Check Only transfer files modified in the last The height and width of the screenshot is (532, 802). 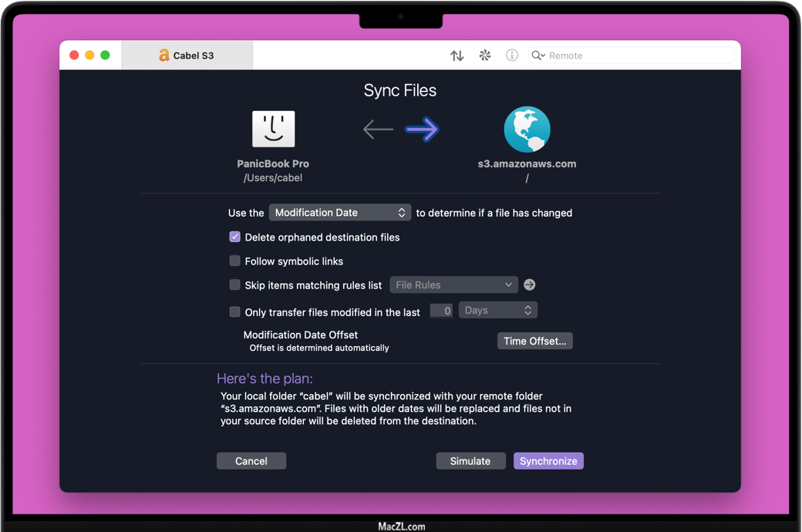point(235,312)
